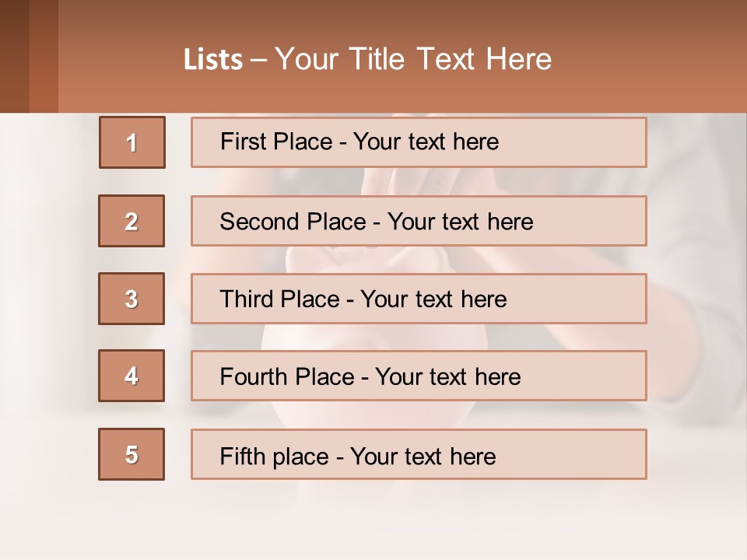Click the number 1 box
The image size is (747, 560).
coord(132,142)
